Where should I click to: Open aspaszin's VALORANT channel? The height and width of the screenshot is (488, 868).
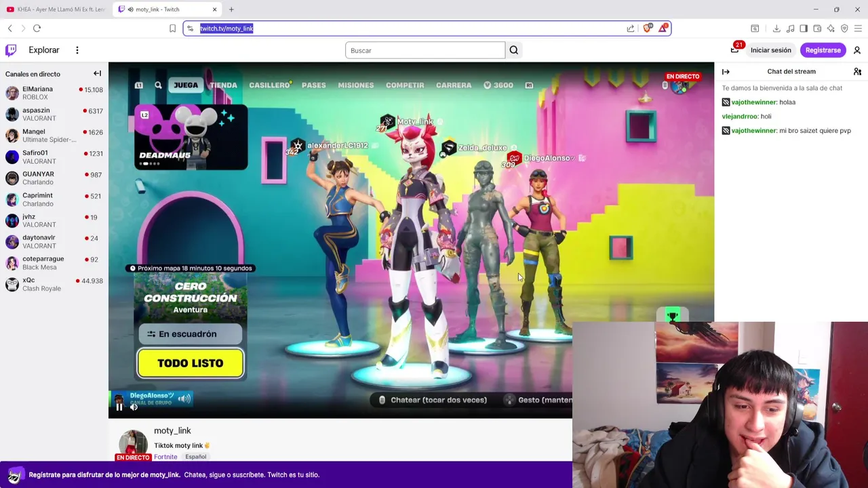(54, 114)
